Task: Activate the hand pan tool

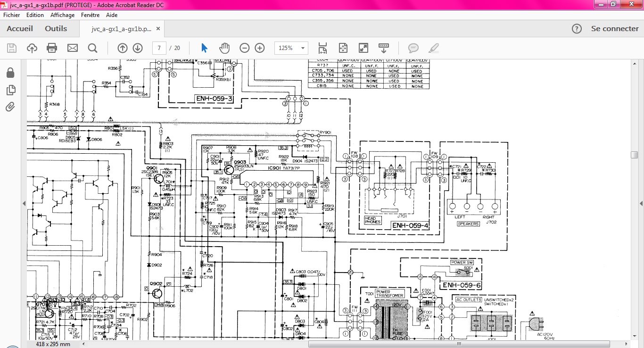Action: click(x=224, y=48)
